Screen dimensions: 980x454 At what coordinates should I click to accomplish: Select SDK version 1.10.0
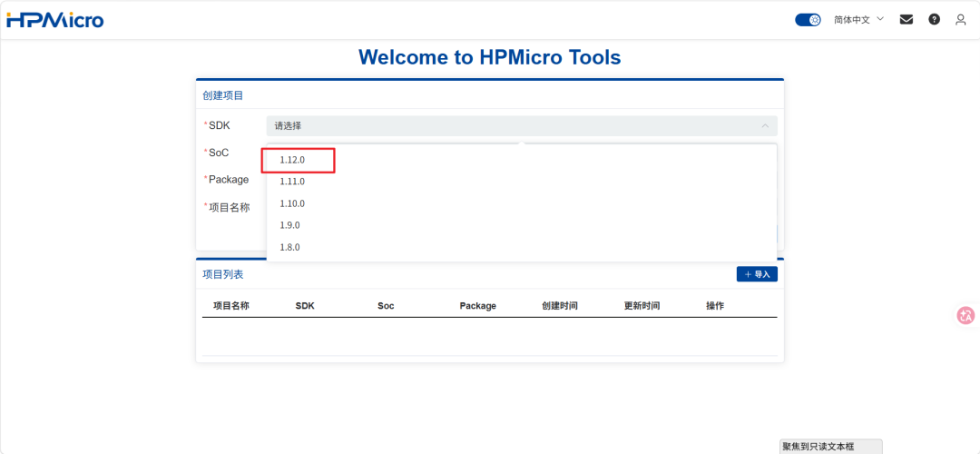coord(522,204)
